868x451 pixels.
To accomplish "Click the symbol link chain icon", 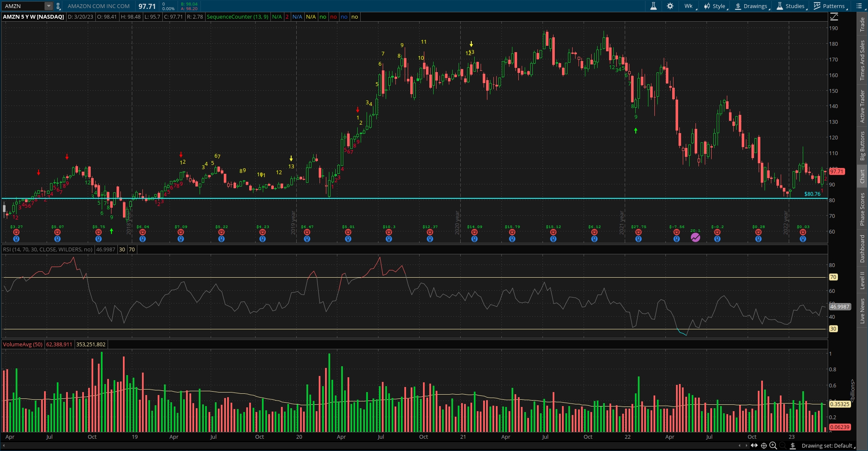I will [58, 6].
